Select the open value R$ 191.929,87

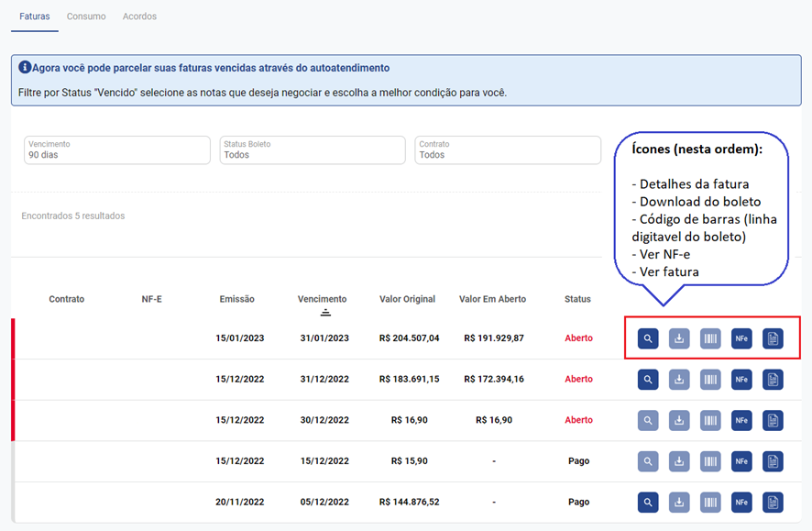pos(494,338)
